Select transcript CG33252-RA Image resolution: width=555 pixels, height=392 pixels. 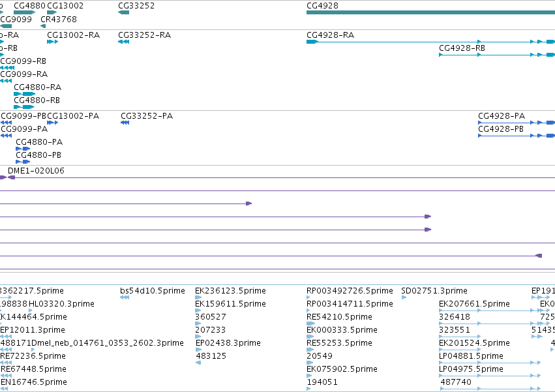144,35
